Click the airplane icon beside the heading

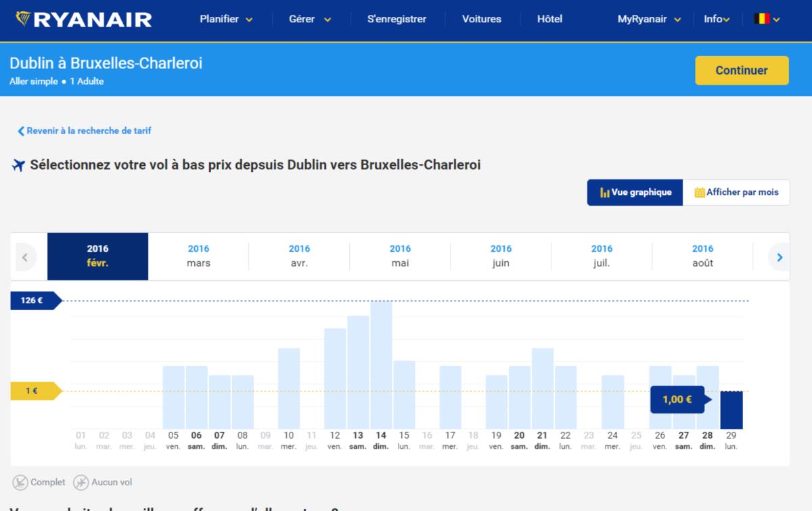[18, 166]
